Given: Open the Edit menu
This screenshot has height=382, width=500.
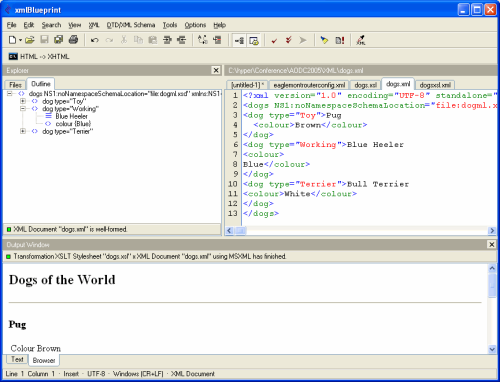Looking at the screenshot, I should [29, 25].
